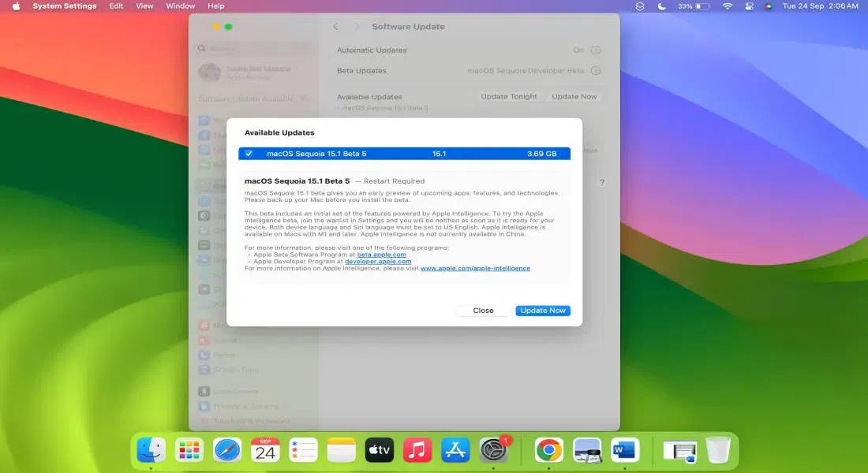The image size is (868, 473).
Task: Open Safari from the Dock
Action: pyautogui.click(x=227, y=450)
